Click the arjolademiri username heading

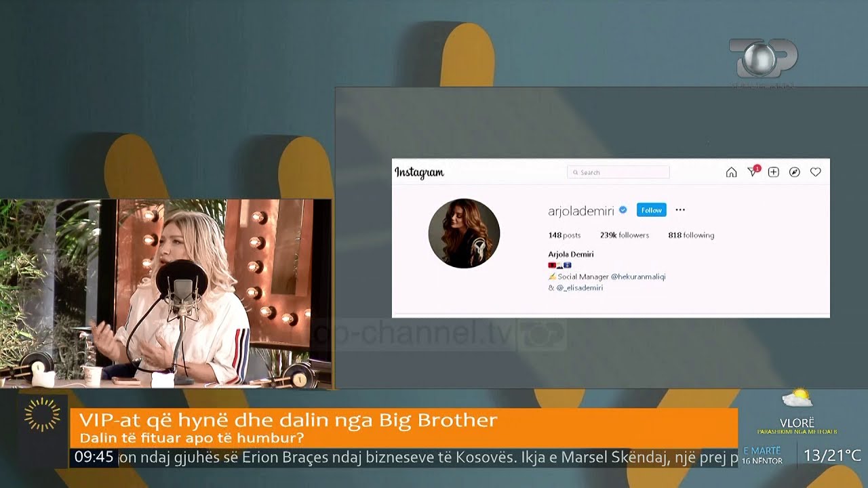point(581,211)
